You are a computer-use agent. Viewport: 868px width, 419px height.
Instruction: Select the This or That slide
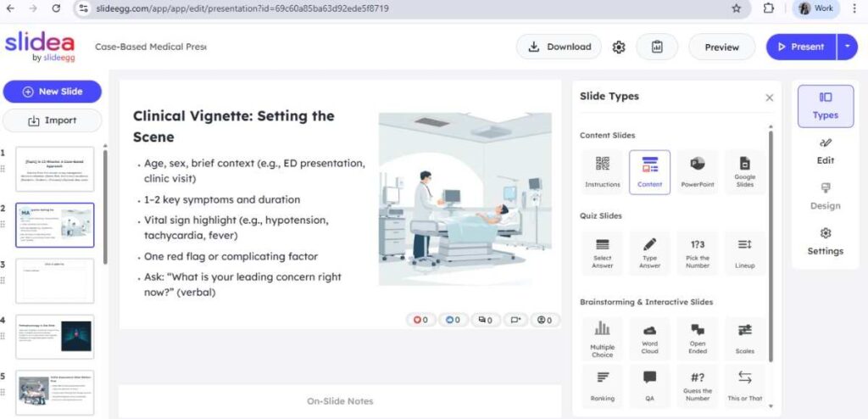744,386
